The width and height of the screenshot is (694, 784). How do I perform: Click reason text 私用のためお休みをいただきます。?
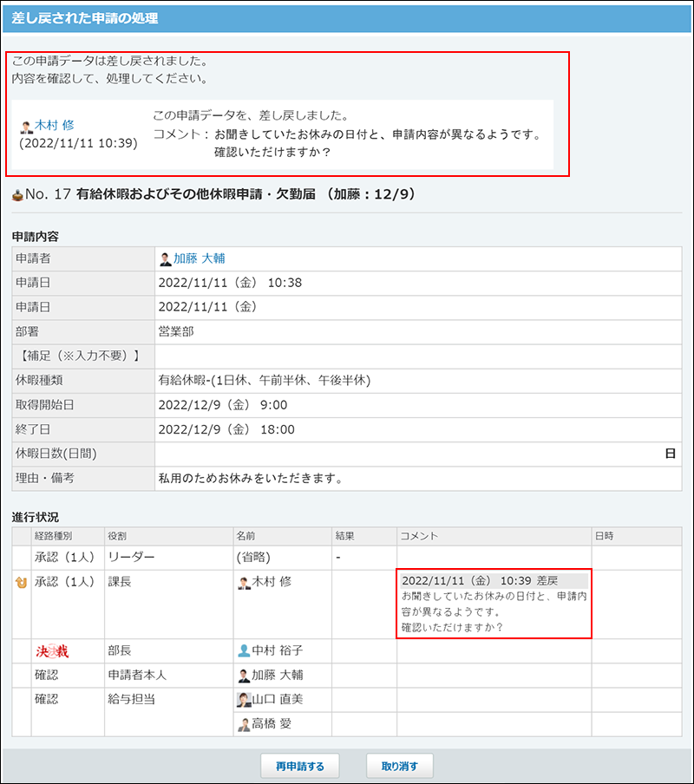pos(252,479)
